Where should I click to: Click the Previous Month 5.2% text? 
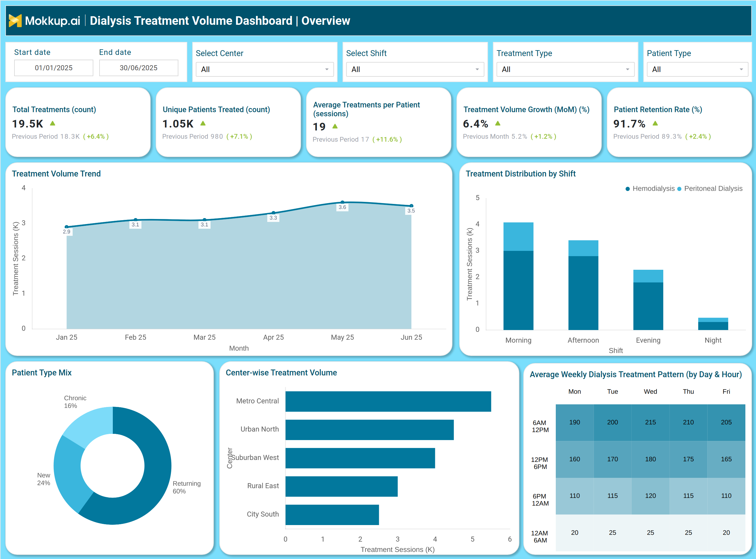click(x=495, y=136)
